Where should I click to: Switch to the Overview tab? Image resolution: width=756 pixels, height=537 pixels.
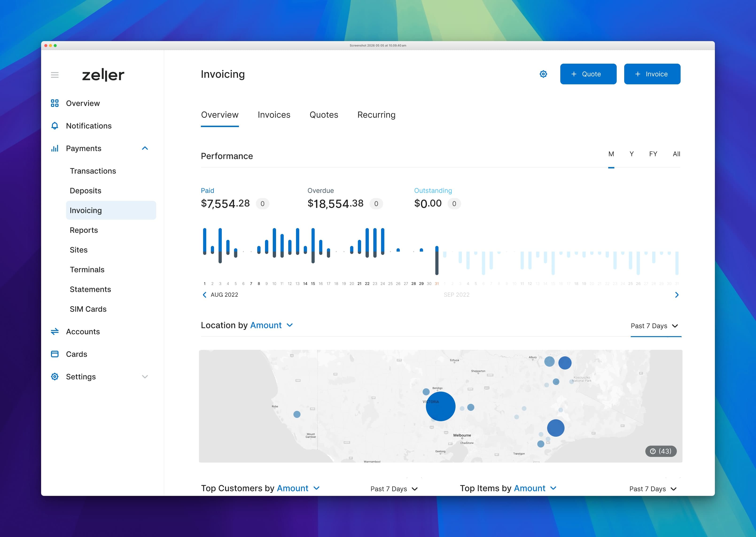220,115
